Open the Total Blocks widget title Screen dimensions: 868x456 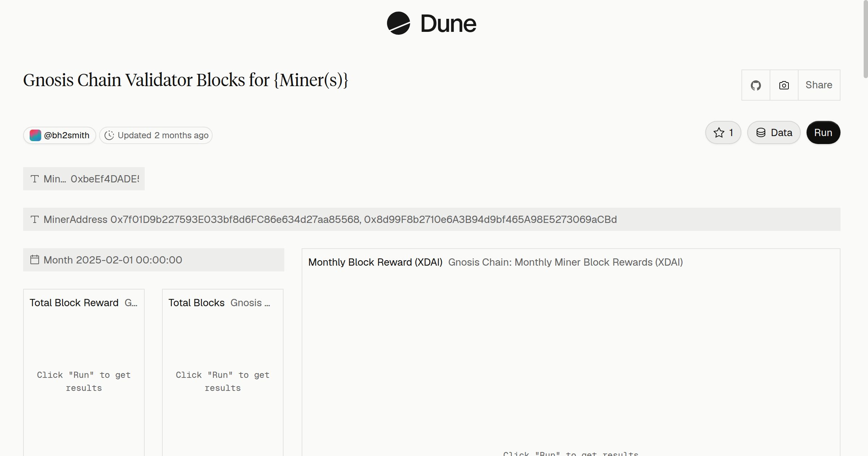(196, 303)
